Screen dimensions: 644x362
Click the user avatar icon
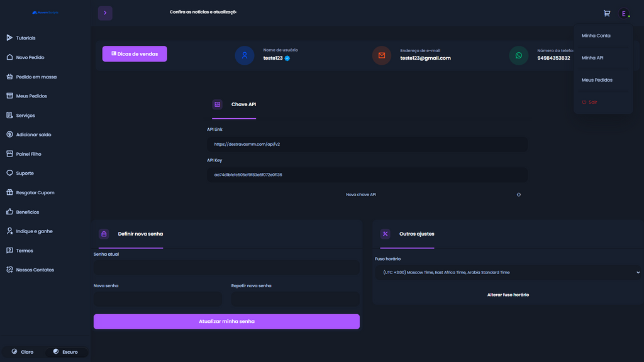[x=624, y=13]
